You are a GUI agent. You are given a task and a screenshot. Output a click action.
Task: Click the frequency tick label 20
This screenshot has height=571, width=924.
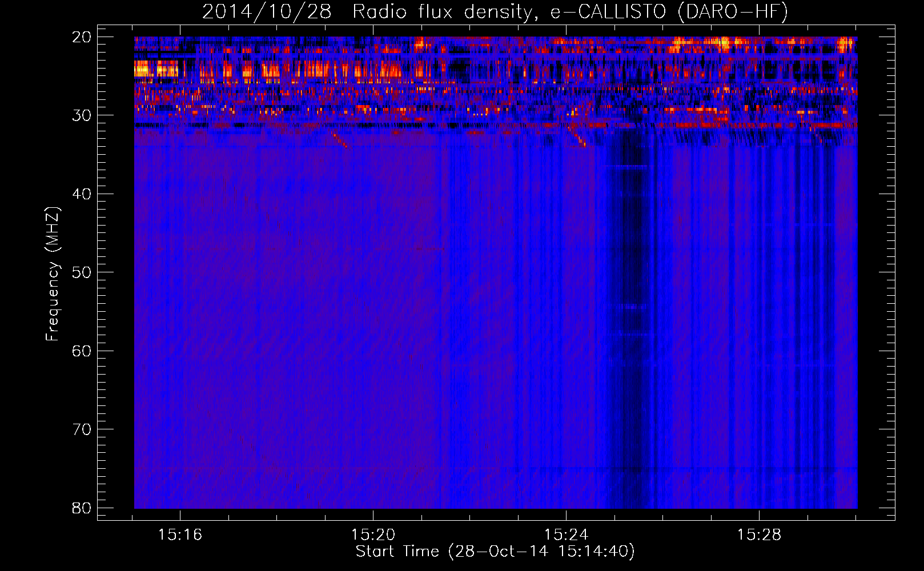click(x=82, y=37)
